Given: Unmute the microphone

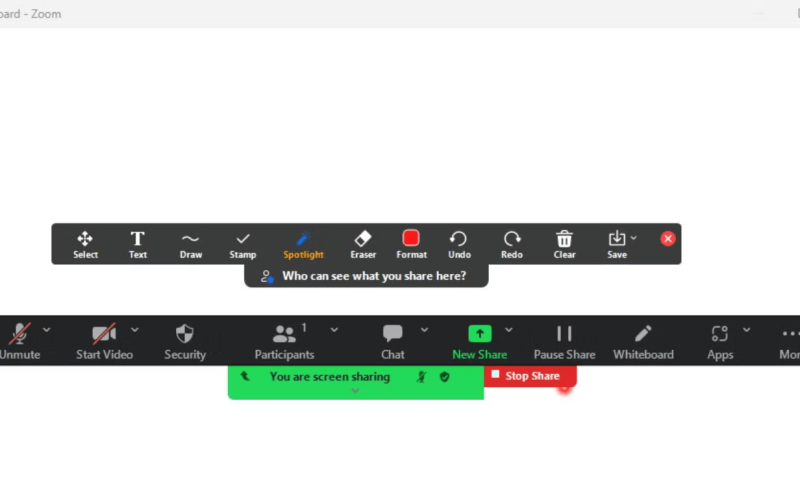Looking at the screenshot, I should [x=19, y=341].
